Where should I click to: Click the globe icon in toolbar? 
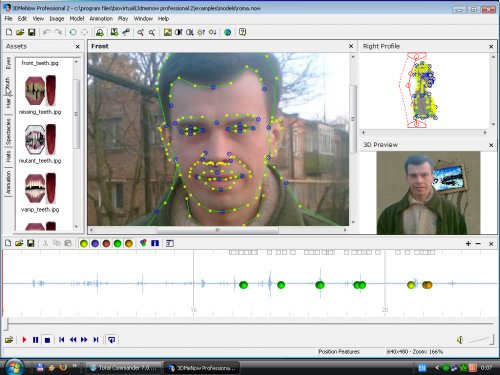coord(228,32)
